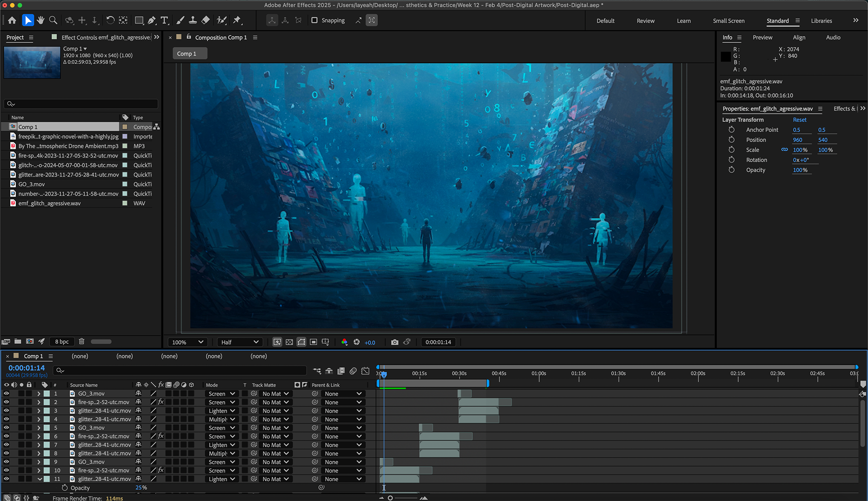
Task: Click the show channel color icon
Action: [x=344, y=342]
